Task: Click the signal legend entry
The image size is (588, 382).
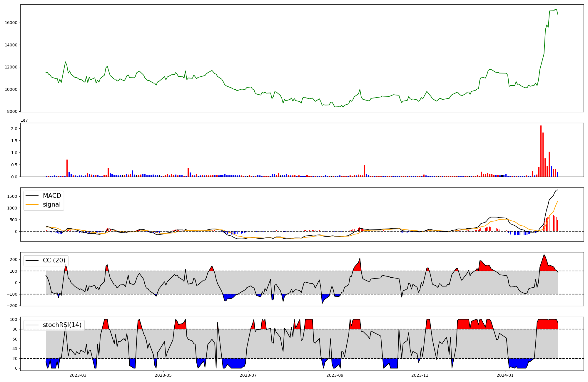Action: point(43,205)
